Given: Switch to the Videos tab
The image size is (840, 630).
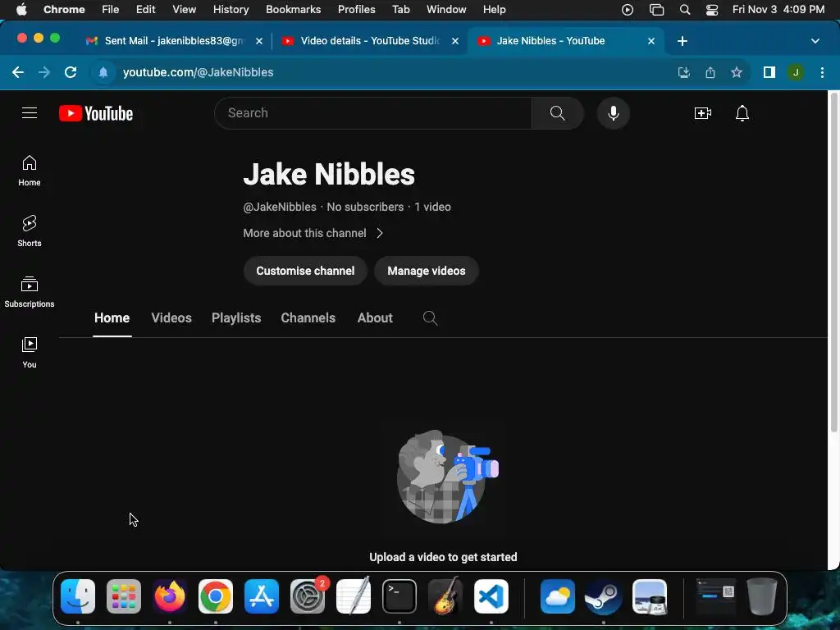Looking at the screenshot, I should point(171,318).
